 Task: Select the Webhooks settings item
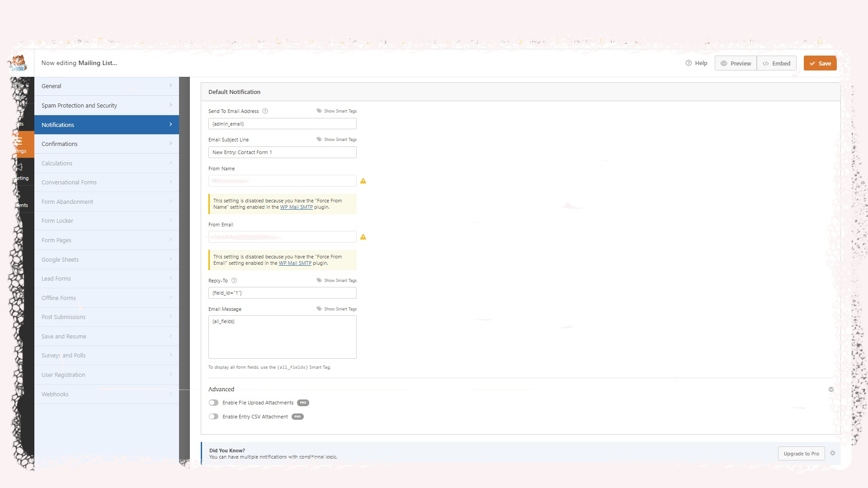[x=107, y=394]
